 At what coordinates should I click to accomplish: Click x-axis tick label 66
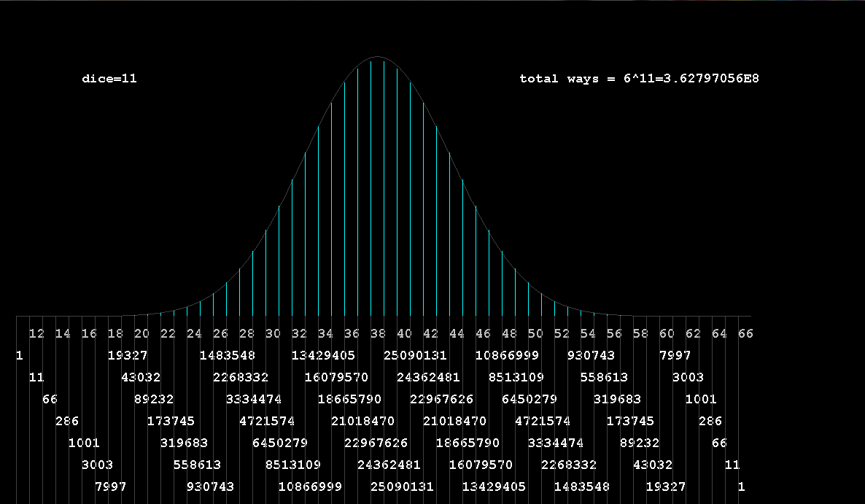[745, 334]
